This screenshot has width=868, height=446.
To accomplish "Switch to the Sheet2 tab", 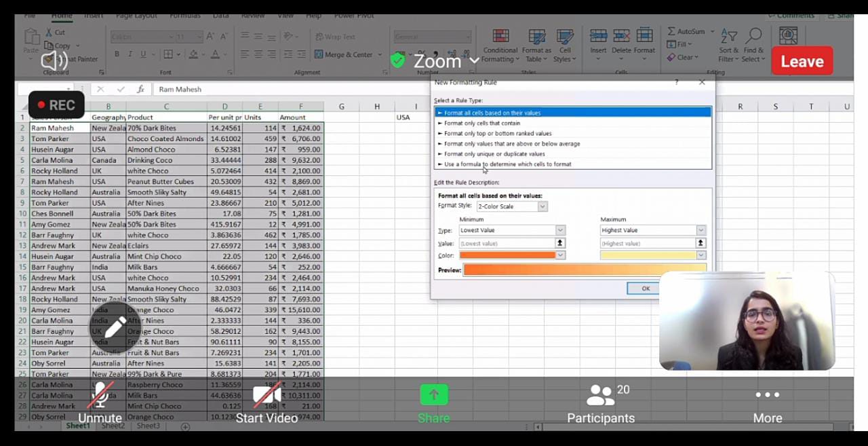I will 113,426.
